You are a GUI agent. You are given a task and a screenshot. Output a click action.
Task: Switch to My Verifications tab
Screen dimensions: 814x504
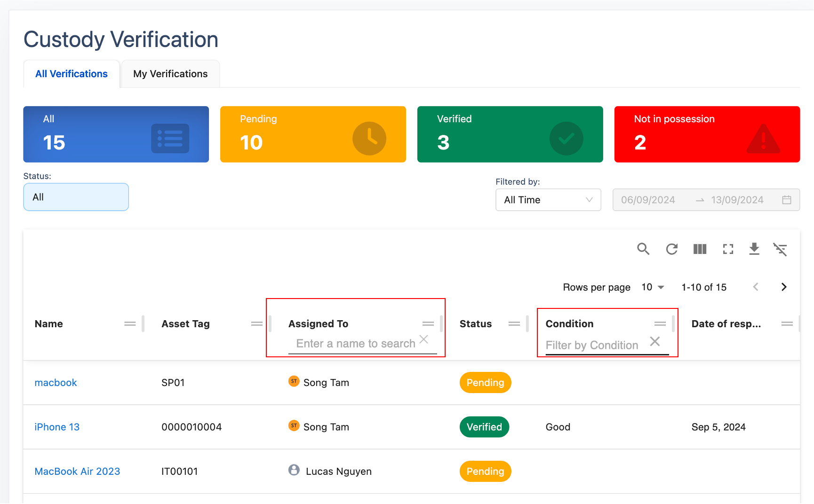pos(170,74)
